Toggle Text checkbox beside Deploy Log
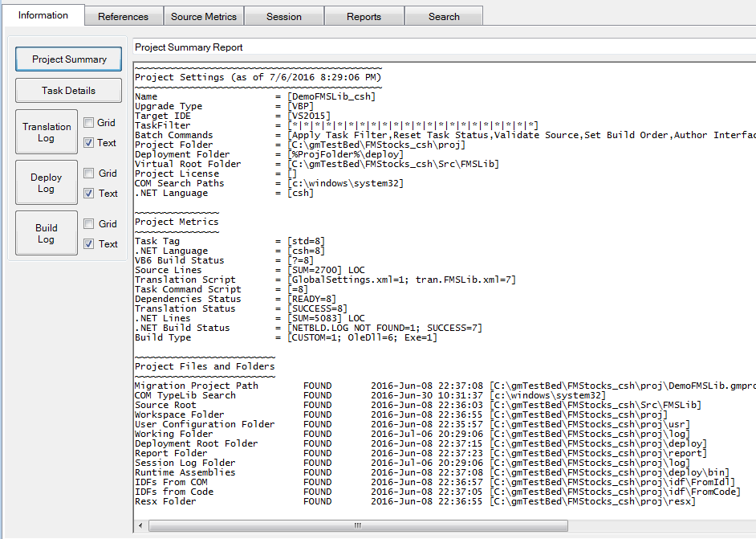 point(89,194)
